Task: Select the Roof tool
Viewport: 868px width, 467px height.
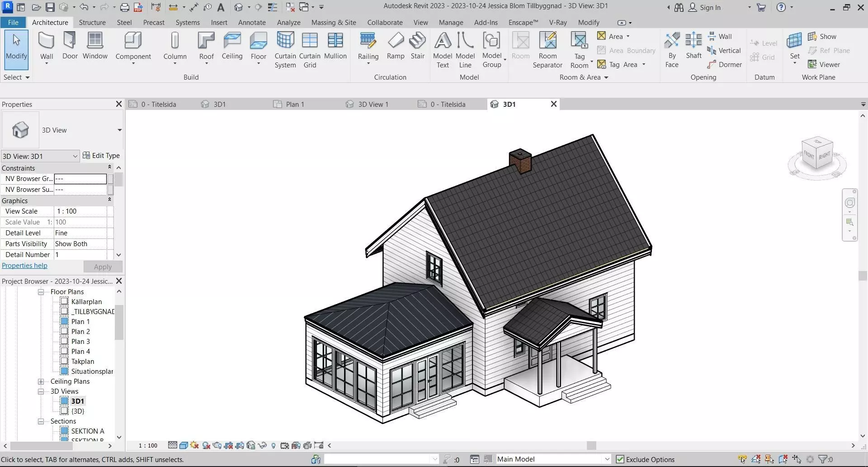Action: (x=206, y=48)
